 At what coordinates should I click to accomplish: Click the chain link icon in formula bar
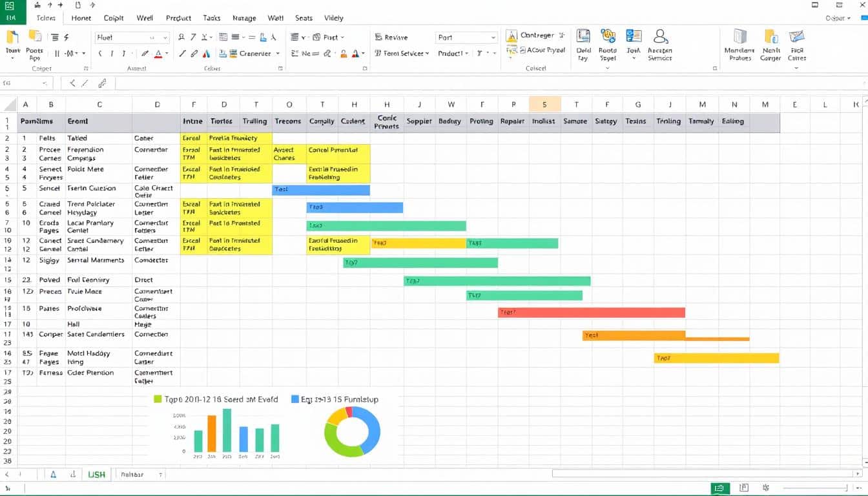click(102, 83)
